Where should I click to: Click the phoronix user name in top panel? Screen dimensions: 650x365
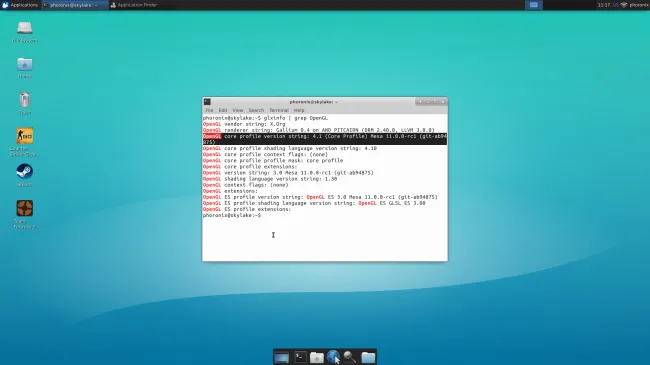[639, 5]
